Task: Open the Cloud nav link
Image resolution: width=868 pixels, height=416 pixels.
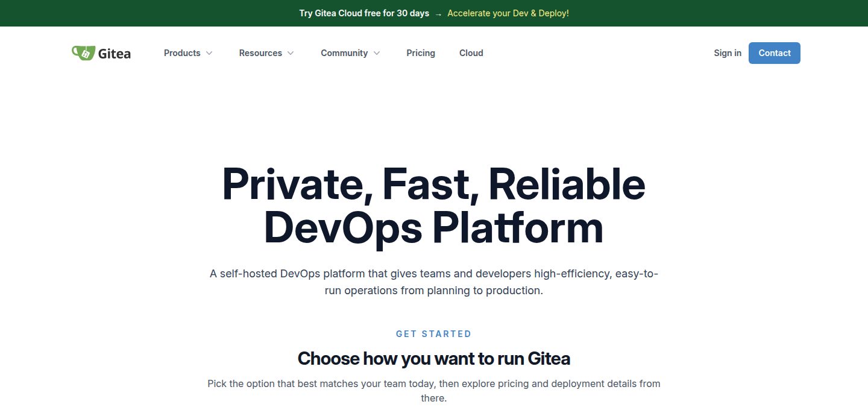Action: (471, 53)
